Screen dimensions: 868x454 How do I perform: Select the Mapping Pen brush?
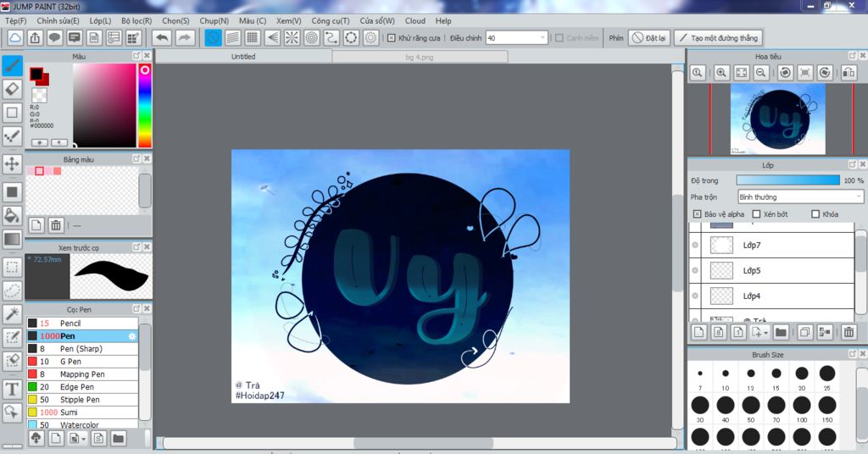82,374
